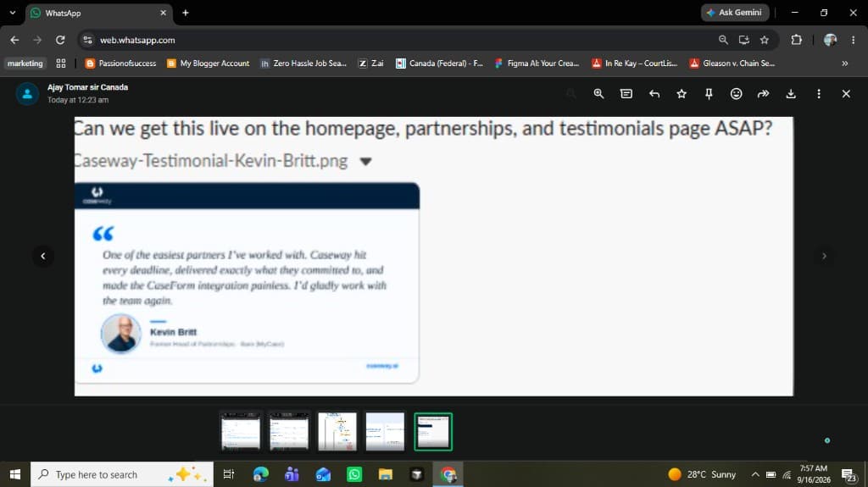Open Task View in the taskbar

[228, 474]
